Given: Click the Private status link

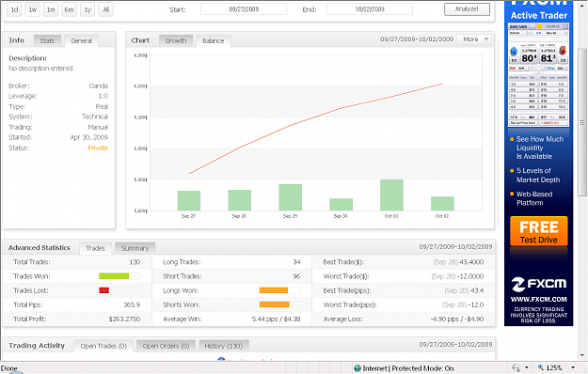Looking at the screenshot, I should [x=98, y=148].
